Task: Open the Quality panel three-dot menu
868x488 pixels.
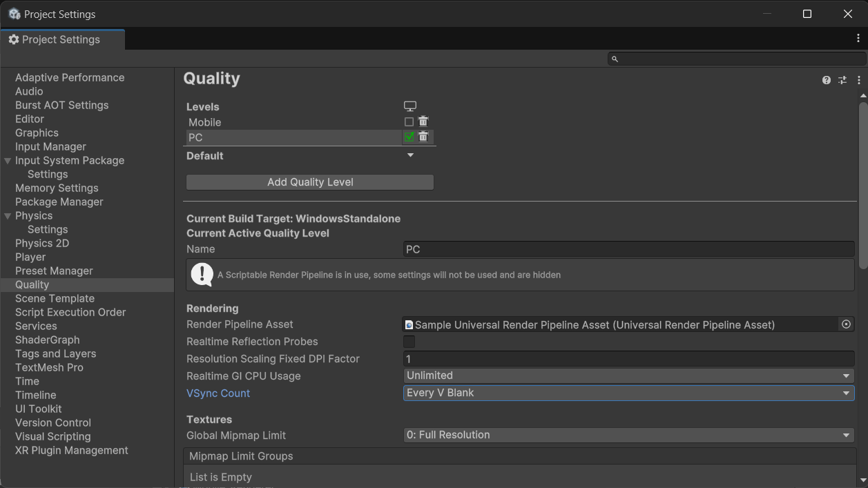Action: 858,80
